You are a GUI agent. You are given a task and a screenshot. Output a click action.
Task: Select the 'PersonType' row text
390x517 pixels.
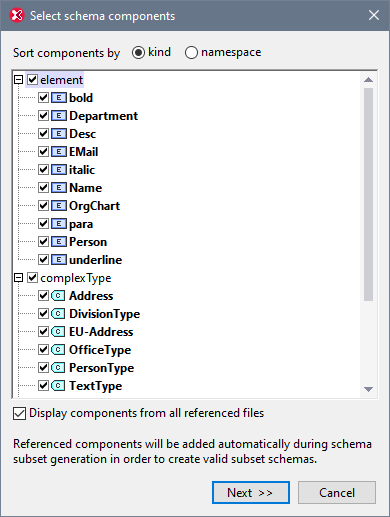coord(101,368)
